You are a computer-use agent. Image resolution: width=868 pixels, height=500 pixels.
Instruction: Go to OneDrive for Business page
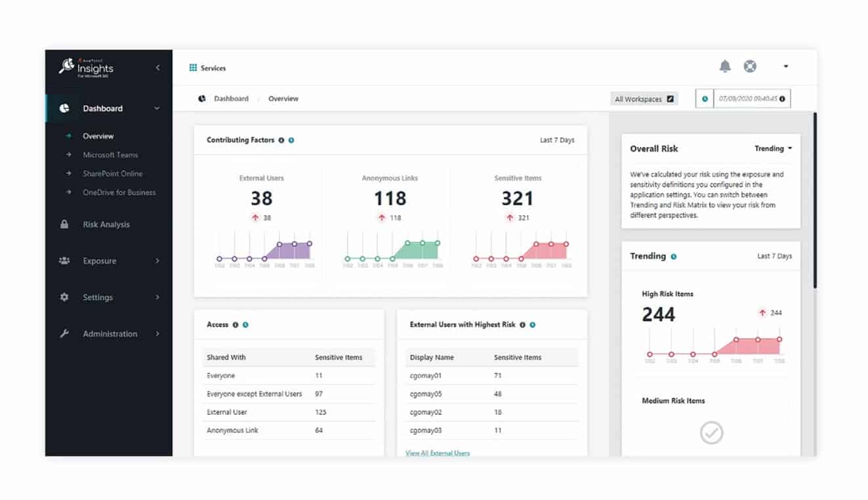pos(119,192)
